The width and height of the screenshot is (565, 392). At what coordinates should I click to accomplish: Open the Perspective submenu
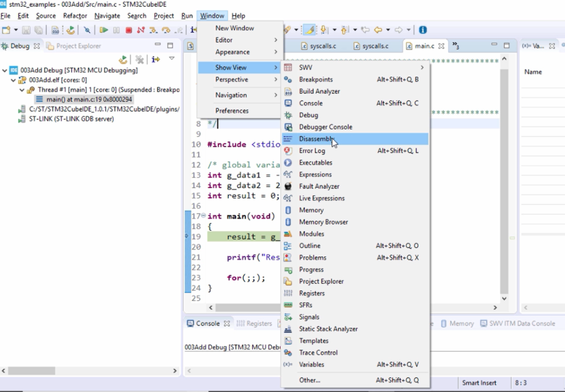click(239, 79)
